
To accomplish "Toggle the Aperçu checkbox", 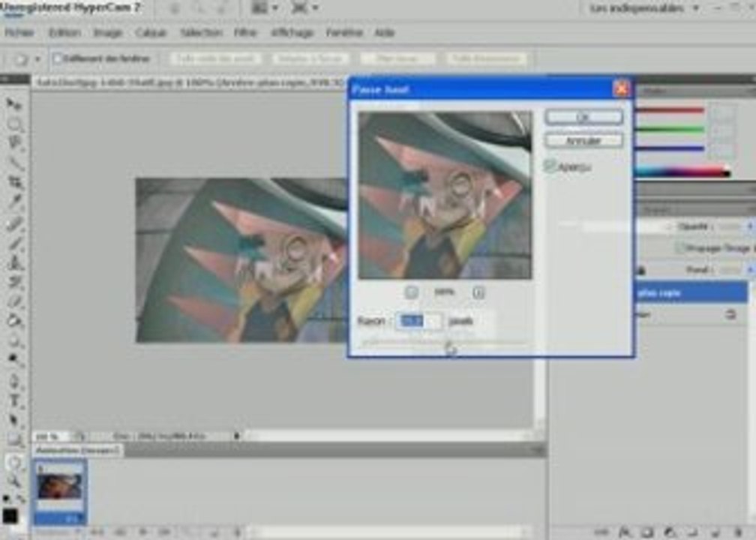I will (x=550, y=166).
